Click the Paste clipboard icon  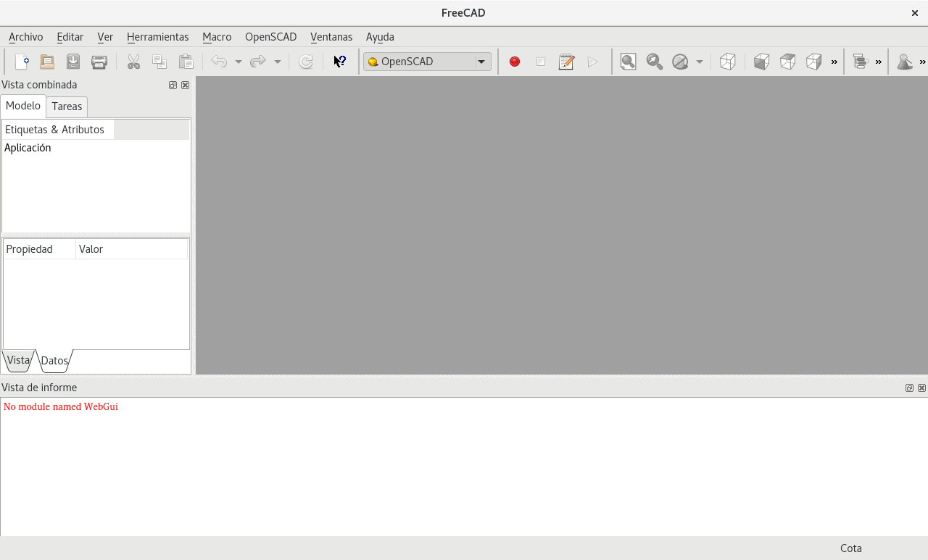coord(186,62)
